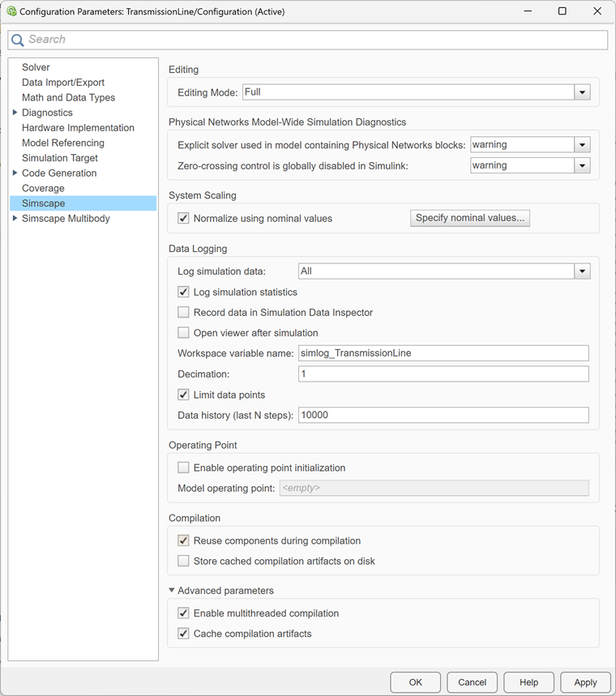Collapse the Advanced parameters section
This screenshot has height=696, width=616.
(172, 591)
